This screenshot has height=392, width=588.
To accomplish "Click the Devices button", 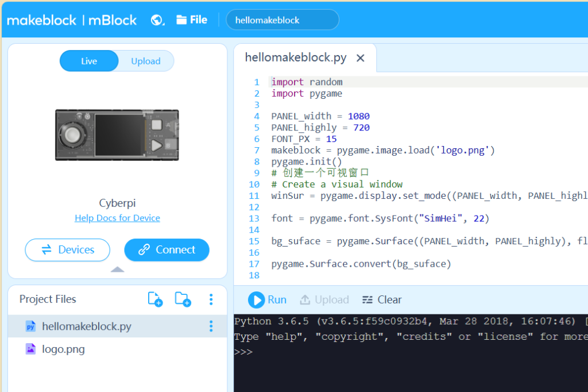I will pyautogui.click(x=68, y=249).
